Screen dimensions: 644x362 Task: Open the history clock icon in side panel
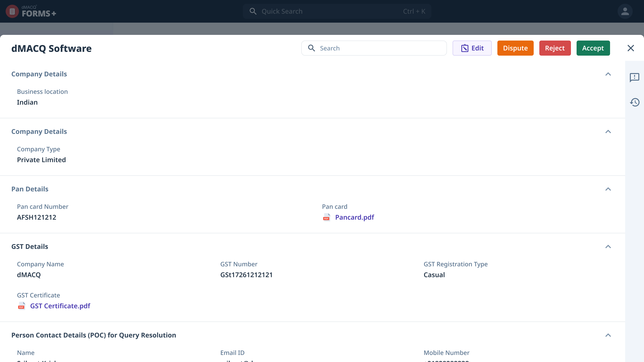pos(634,102)
